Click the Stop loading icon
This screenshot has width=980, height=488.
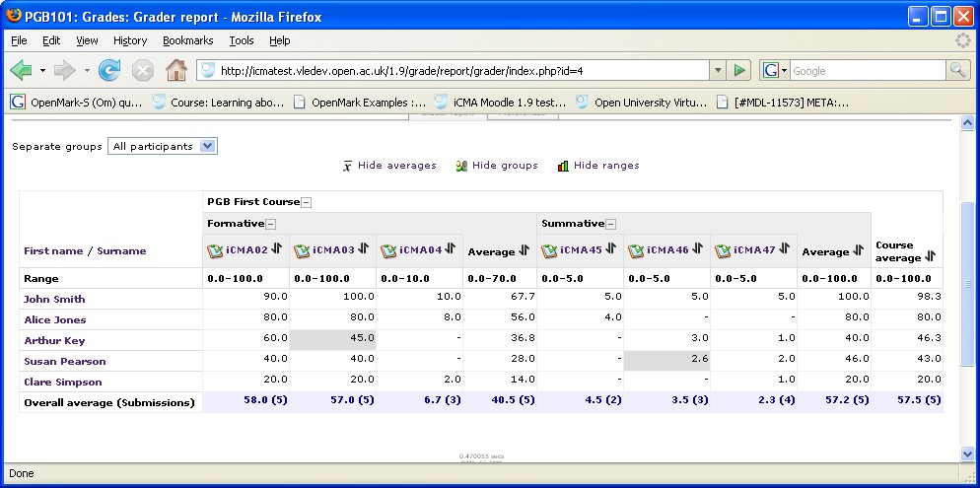pyautogui.click(x=143, y=71)
